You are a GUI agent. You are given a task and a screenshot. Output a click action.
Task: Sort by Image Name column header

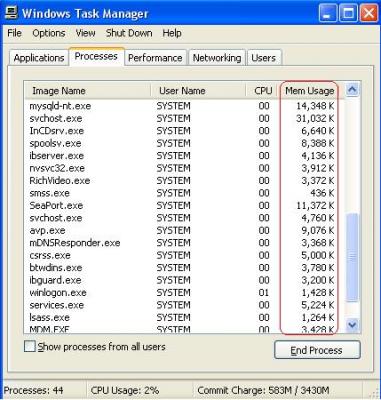tap(87, 91)
